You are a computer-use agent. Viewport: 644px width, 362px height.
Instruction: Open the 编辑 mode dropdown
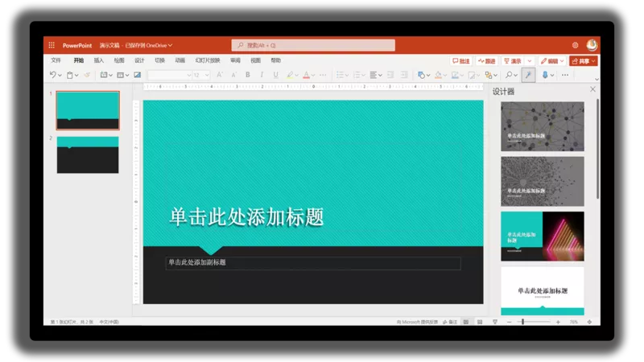coord(552,60)
